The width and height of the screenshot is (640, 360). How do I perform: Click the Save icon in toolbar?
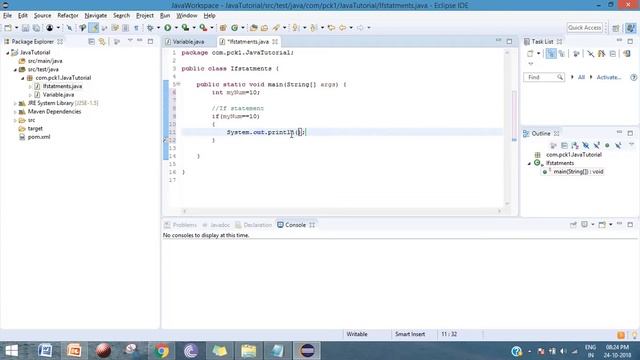point(25,28)
